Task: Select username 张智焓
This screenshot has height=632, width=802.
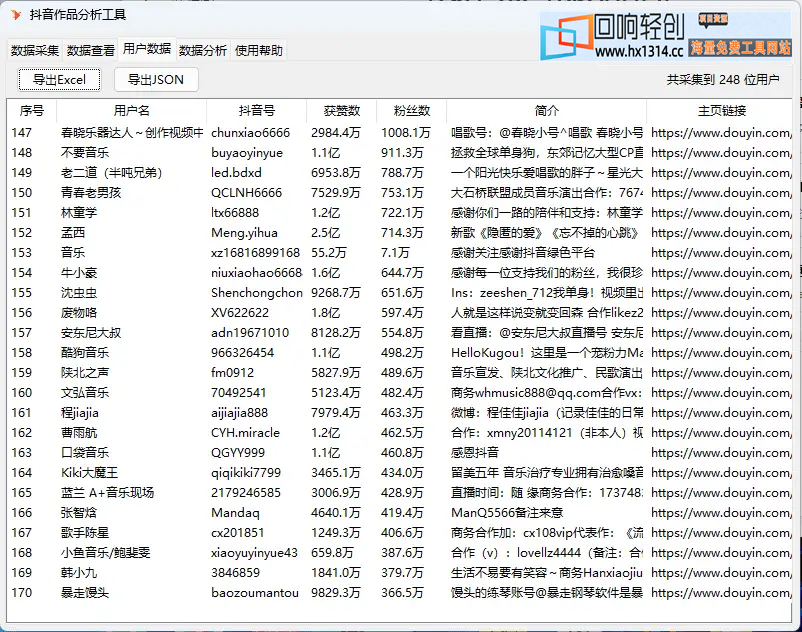Action: coord(79,513)
